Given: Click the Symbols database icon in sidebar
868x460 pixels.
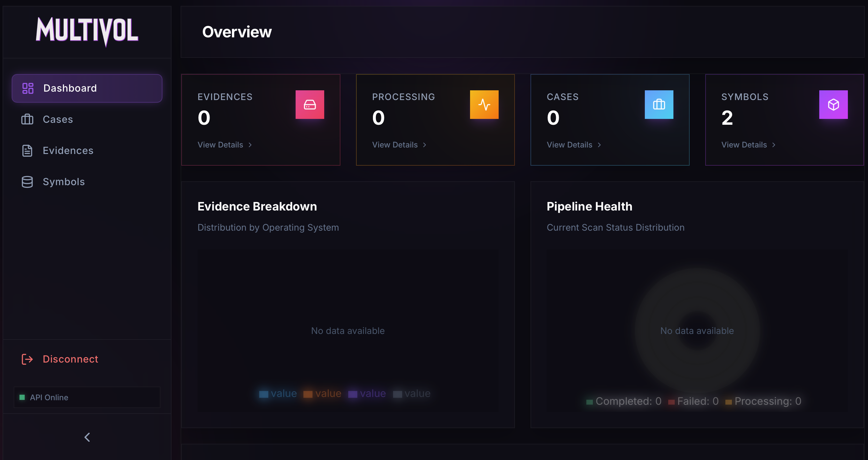Looking at the screenshot, I should (27, 182).
